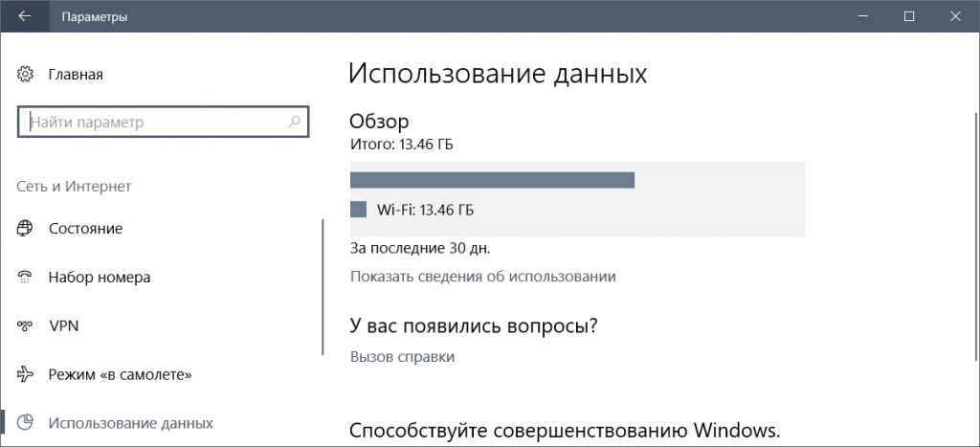
Task: Click the Wi-Fi usage progress bar
Action: tap(492, 181)
